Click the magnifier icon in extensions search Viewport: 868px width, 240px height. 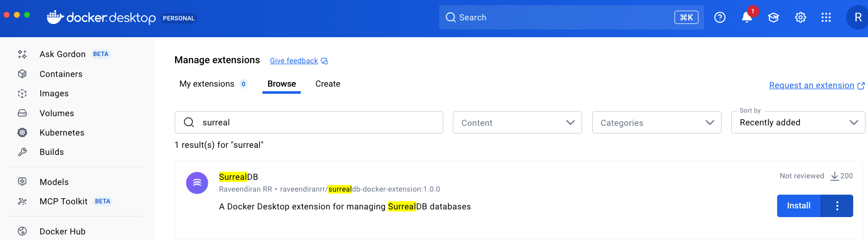click(x=189, y=122)
